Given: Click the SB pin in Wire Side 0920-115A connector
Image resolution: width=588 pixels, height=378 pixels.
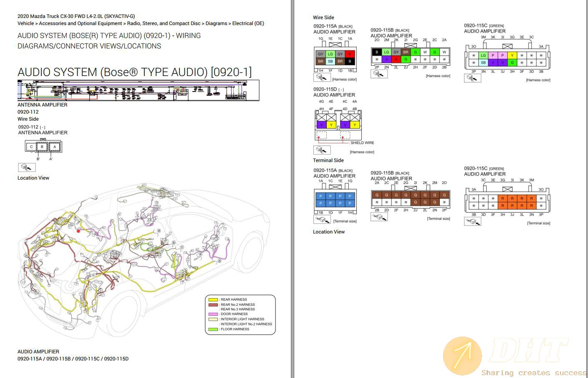Looking at the screenshot, I should tap(331, 61).
